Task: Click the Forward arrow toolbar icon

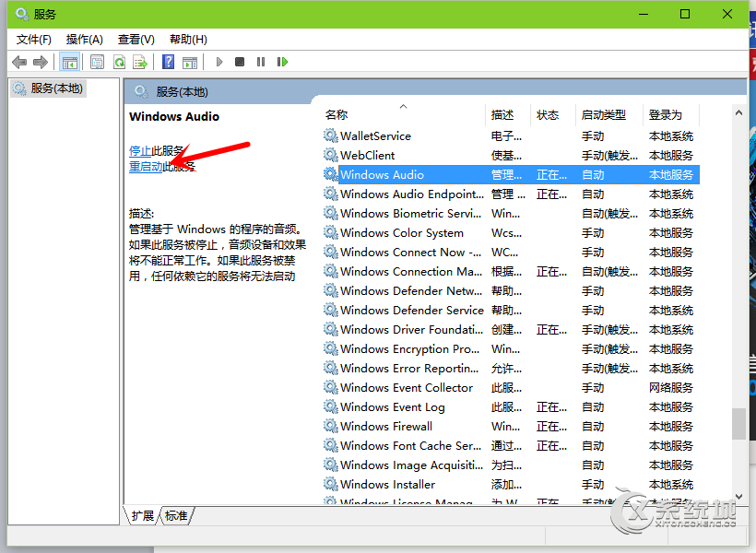Action: tap(40, 62)
